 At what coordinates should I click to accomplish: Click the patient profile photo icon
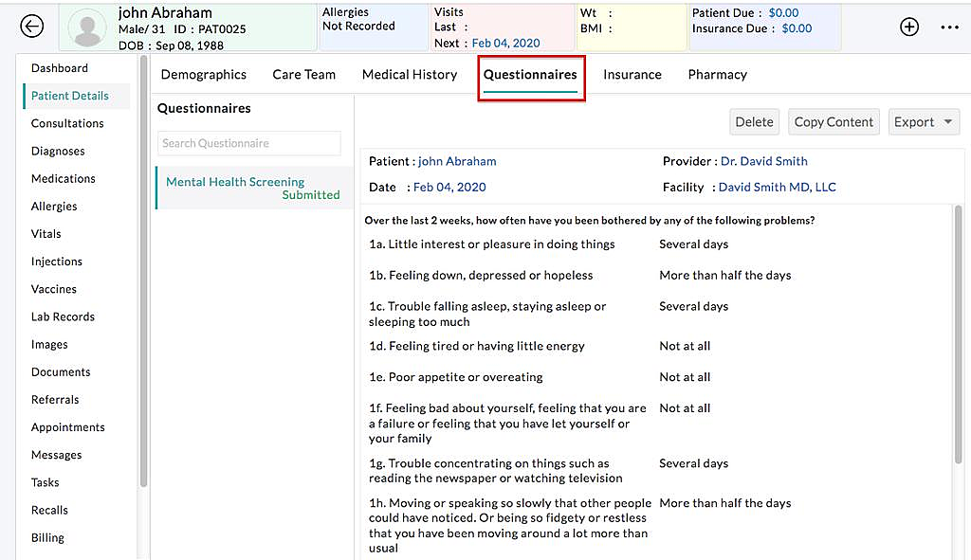87,26
